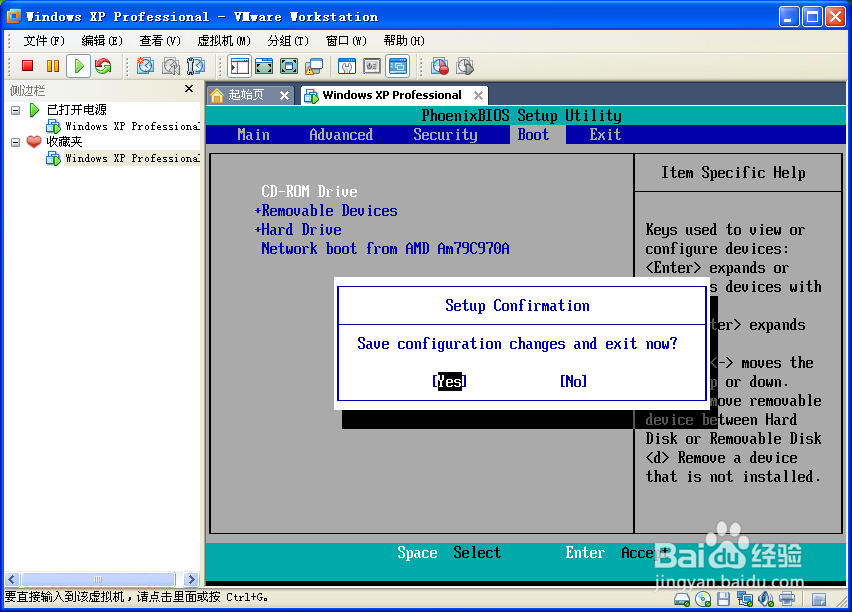Click the Summary view wrench window icon
This screenshot has height=612, width=852.
coord(347,66)
